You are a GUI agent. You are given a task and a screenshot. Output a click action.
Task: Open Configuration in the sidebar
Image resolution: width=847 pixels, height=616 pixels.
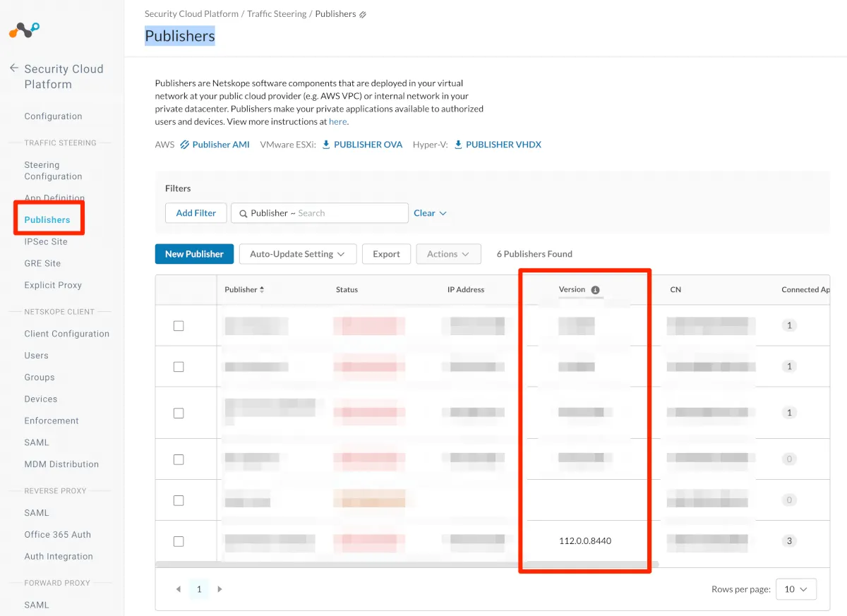[53, 116]
